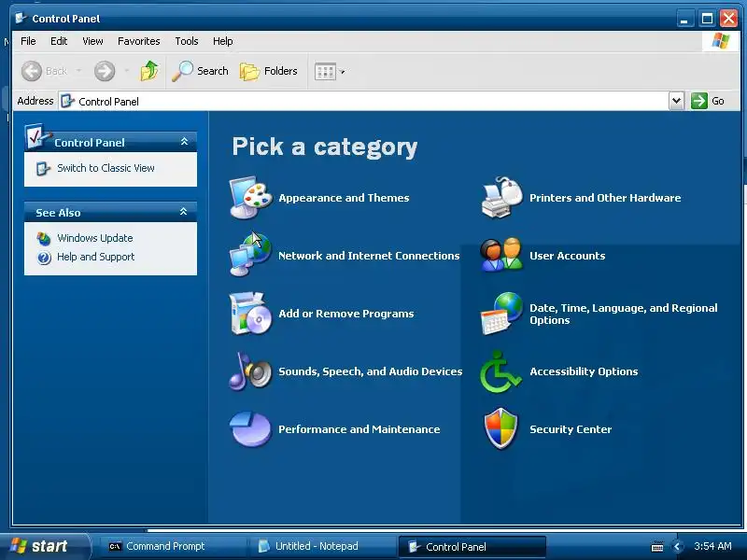Click the Date, Time, Language calendar globe icon
Image resolution: width=747 pixels, height=560 pixels.
(x=501, y=314)
